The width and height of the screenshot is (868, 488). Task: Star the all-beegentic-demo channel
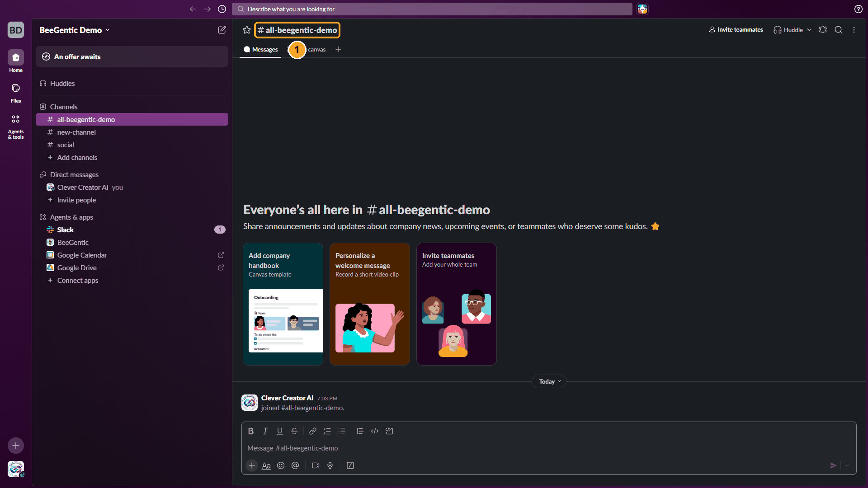click(246, 30)
